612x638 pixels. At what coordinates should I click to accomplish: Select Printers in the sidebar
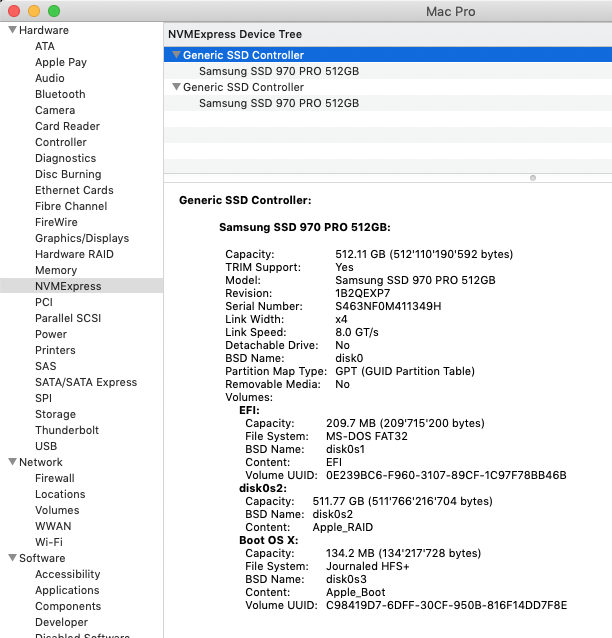(55, 350)
